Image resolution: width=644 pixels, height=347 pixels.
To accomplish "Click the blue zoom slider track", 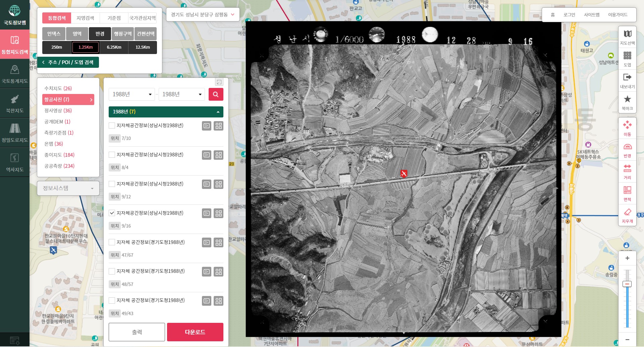I will tap(627, 307).
